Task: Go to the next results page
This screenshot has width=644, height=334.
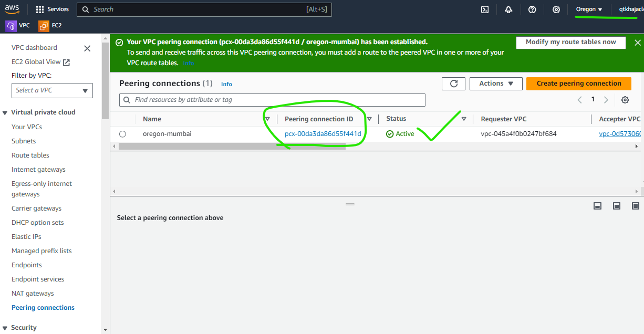Action: pyautogui.click(x=606, y=100)
